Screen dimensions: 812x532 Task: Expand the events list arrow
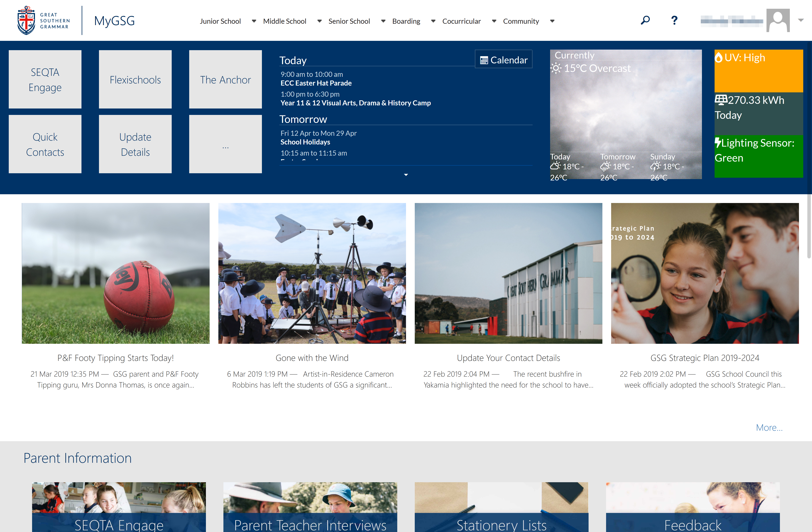(406, 175)
